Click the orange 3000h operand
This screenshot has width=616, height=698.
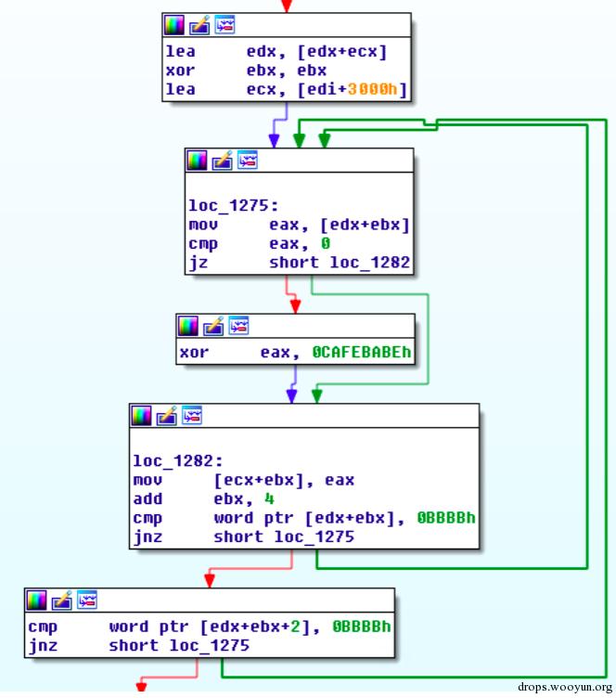(x=372, y=89)
